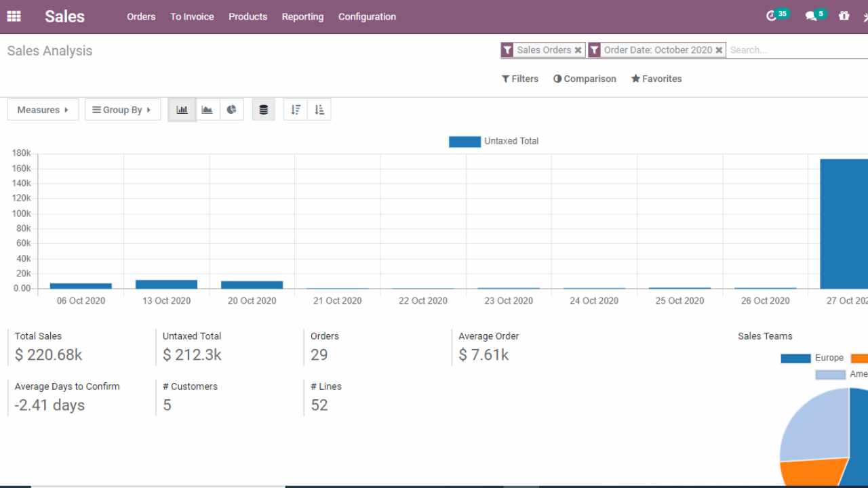868x488 pixels.
Task: Remove the Order Date October 2020 filter
Action: tap(719, 50)
